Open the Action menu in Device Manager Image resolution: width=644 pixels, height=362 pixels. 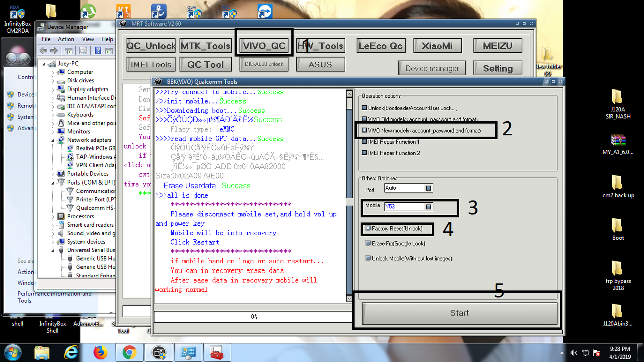66,39
